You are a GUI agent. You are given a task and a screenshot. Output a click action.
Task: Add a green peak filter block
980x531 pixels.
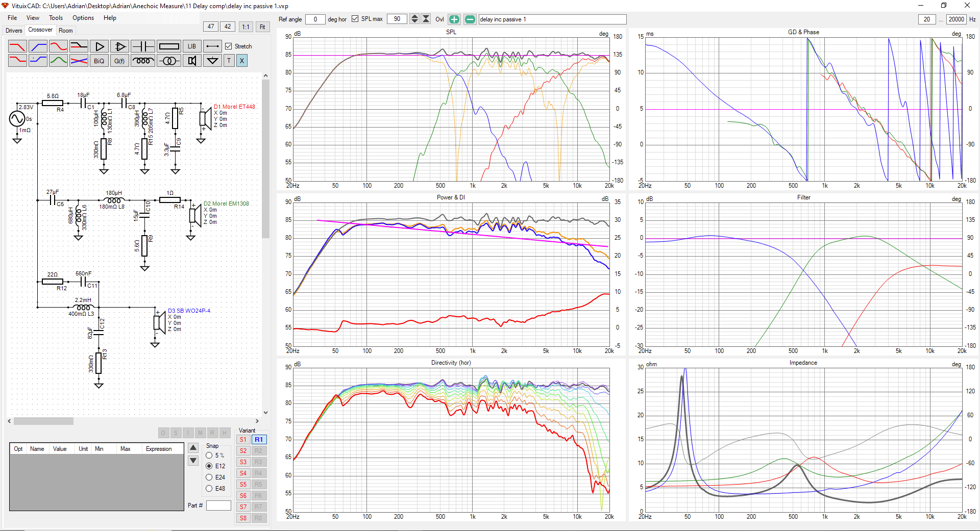[58, 61]
